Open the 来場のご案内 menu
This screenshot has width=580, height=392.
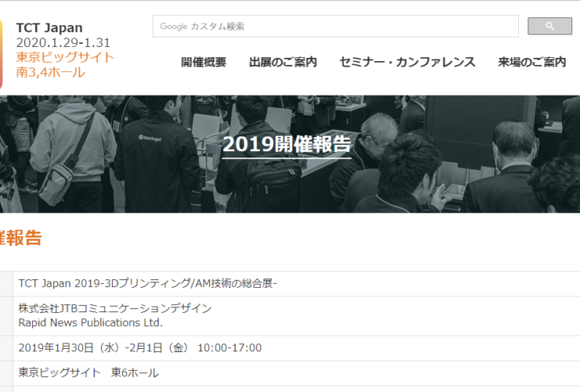click(x=532, y=62)
